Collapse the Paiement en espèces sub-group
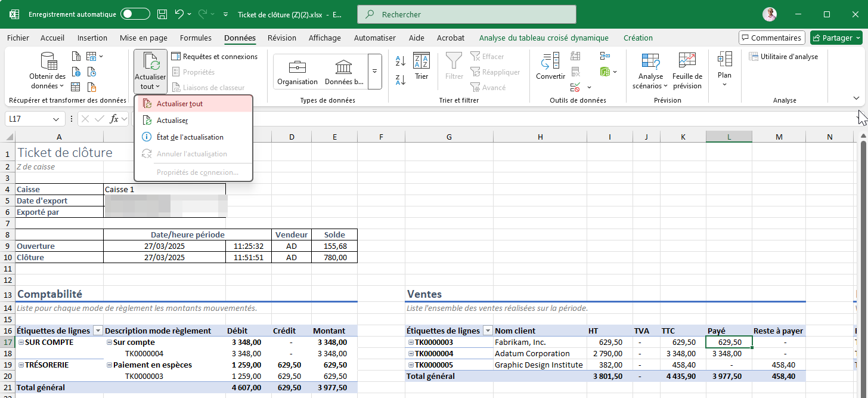Image resolution: width=868 pixels, height=398 pixels. point(109,365)
